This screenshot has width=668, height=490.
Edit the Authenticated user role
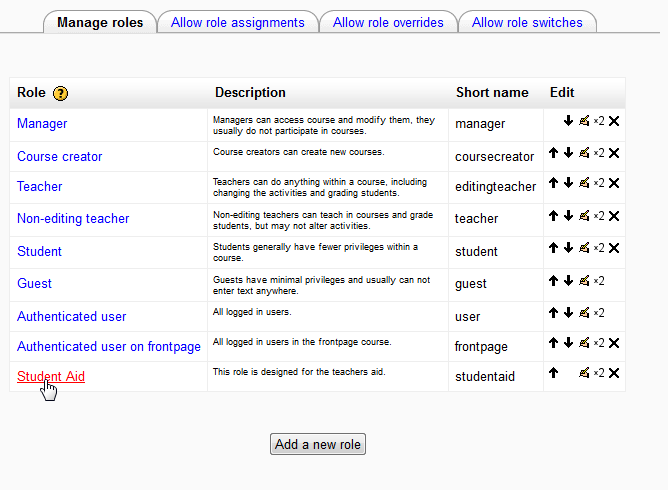(584, 313)
